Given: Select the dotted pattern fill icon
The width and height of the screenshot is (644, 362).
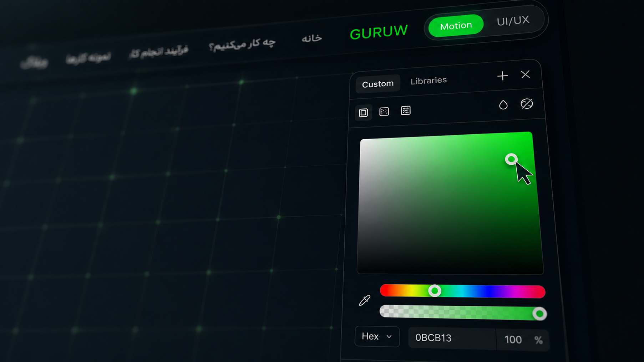Looking at the screenshot, I should (x=384, y=112).
